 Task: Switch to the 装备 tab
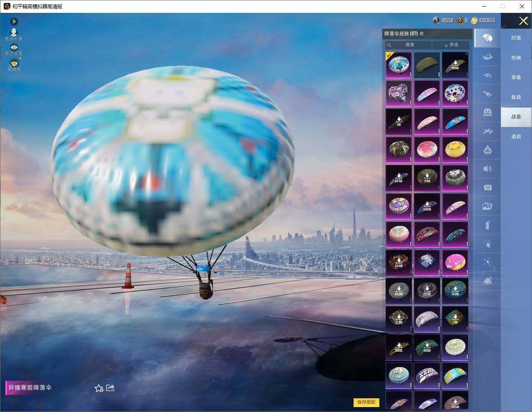click(516, 77)
